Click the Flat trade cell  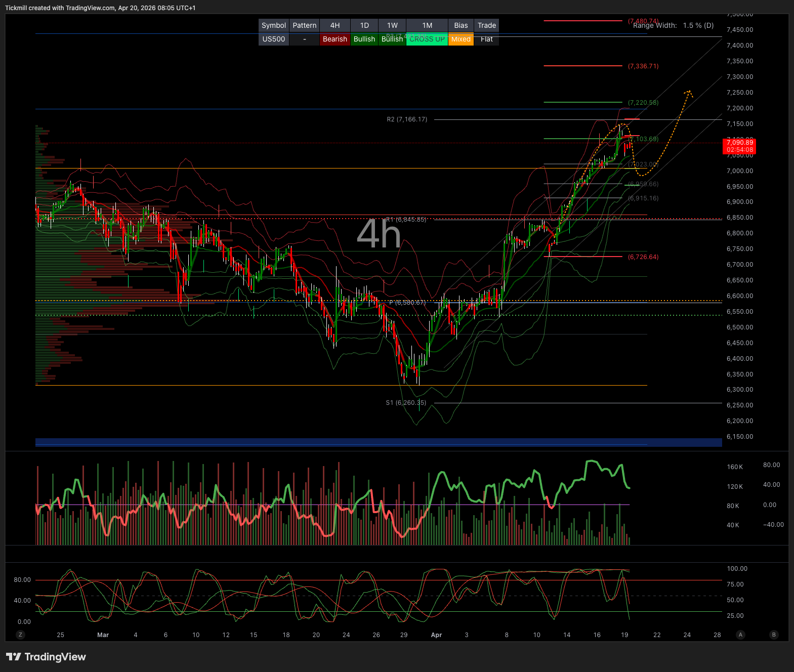pos(486,39)
